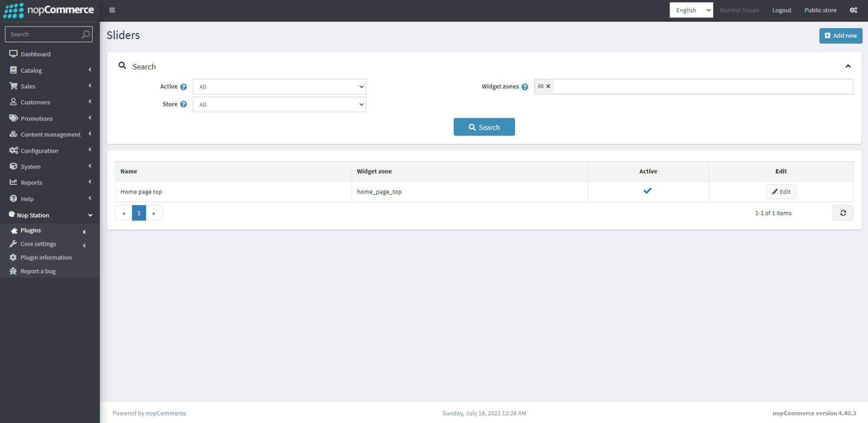This screenshot has height=423, width=868.
Task: Toggle the sidebar hamburger menu
Action: 112,10
